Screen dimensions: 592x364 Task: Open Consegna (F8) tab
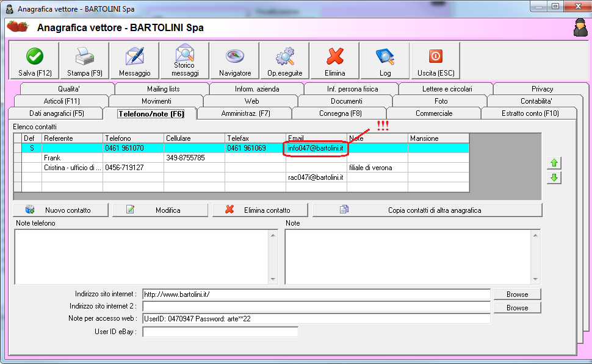pyautogui.click(x=340, y=113)
